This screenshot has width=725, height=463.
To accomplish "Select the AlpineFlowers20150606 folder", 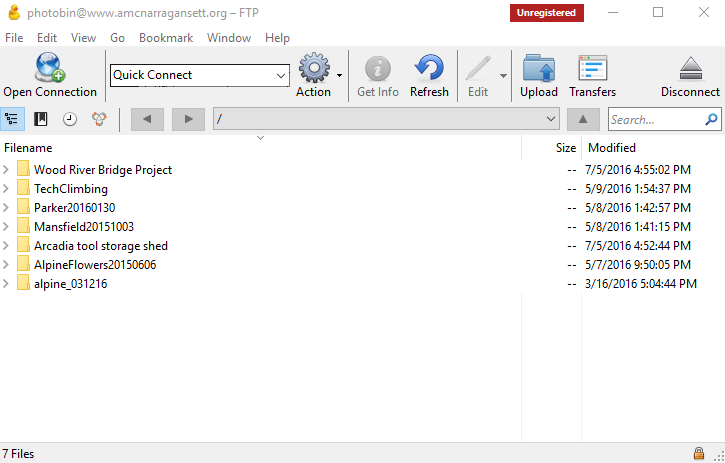I will 95,265.
